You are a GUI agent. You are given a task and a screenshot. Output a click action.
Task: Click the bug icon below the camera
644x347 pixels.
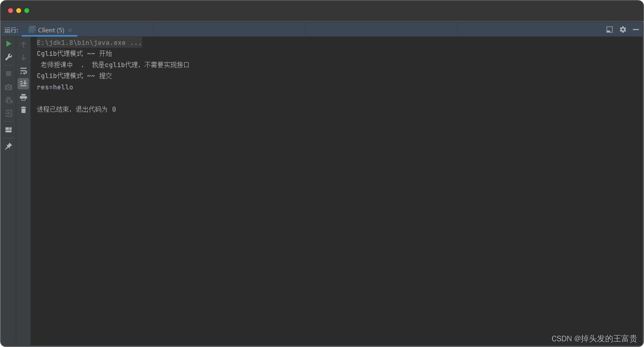click(x=9, y=100)
